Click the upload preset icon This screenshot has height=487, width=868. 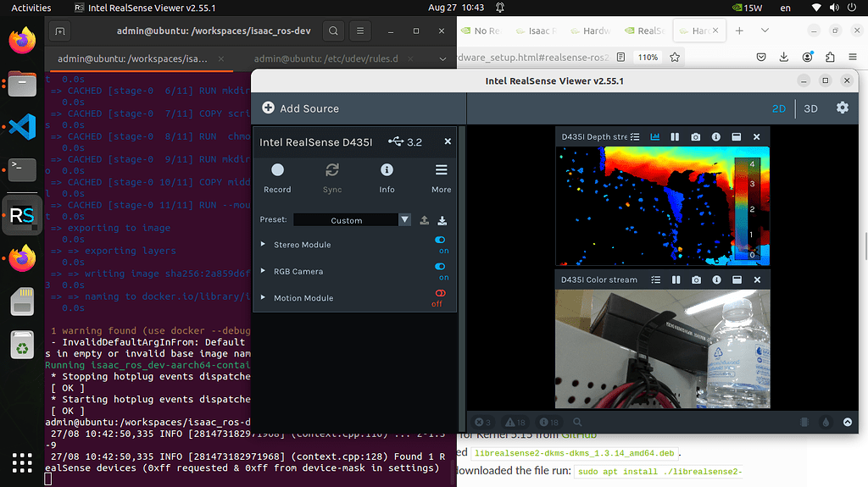[424, 220]
